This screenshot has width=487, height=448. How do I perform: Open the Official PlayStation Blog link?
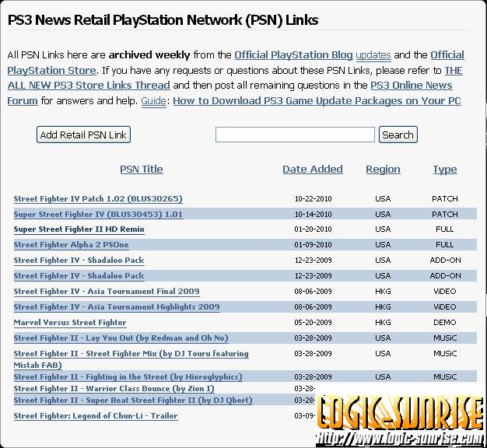pos(294,55)
